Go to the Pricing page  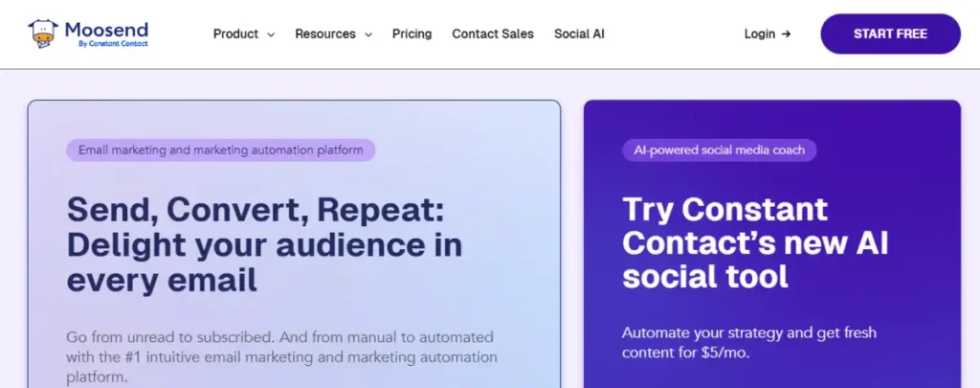tap(412, 34)
